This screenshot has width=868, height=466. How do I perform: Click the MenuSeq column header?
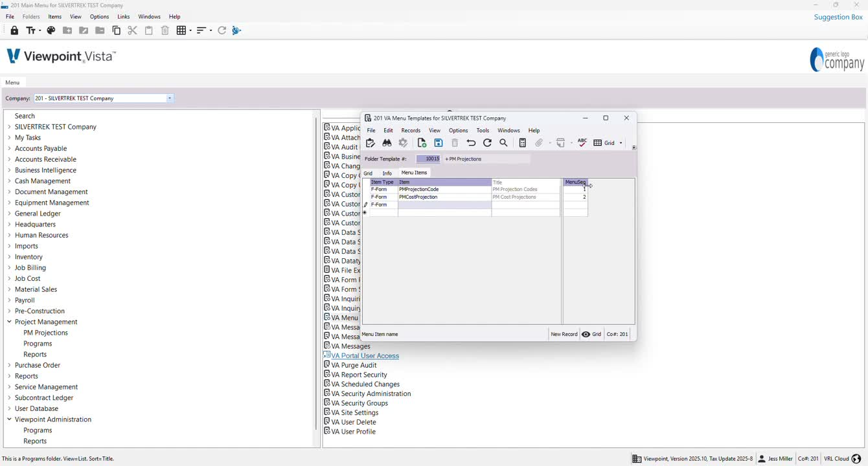[x=575, y=183]
